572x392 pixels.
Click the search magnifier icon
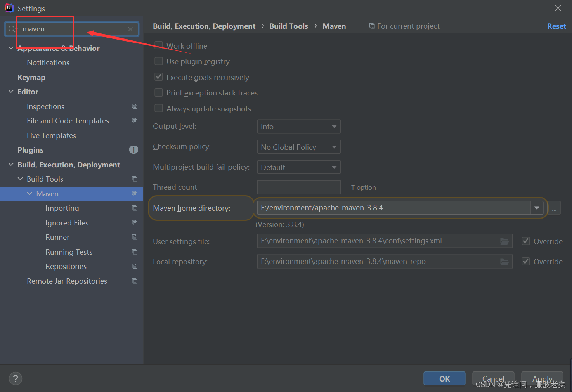coord(12,29)
